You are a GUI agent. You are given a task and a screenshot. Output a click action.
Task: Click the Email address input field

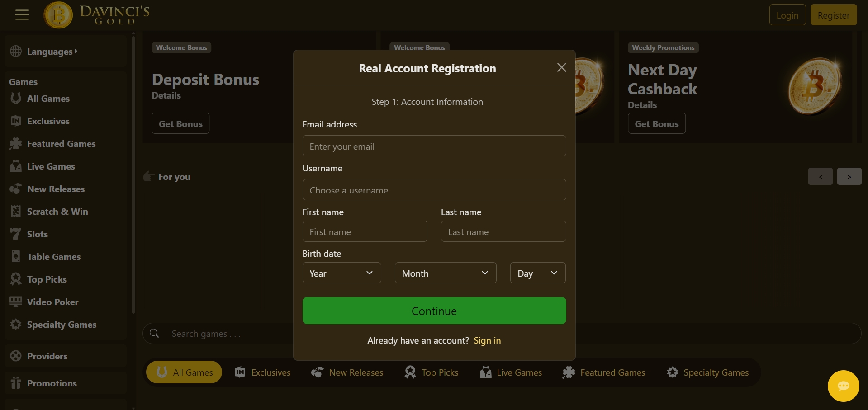pyautogui.click(x=434, y=146)
